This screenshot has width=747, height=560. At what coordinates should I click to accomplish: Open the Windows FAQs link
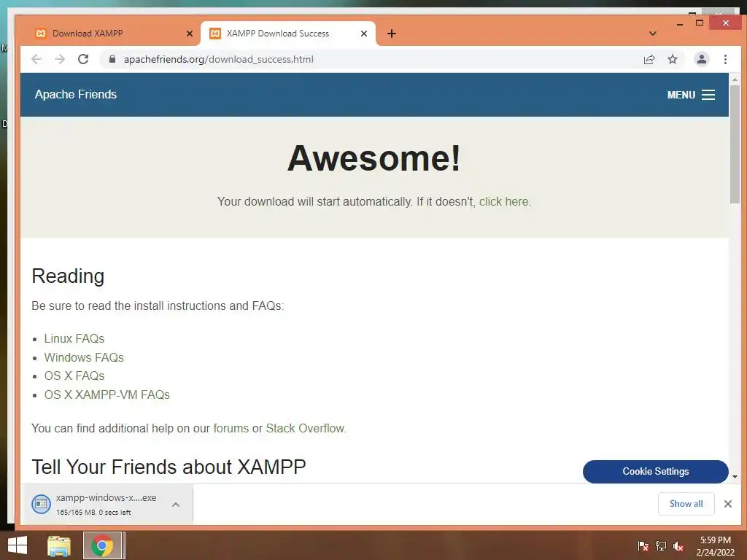tap(84, 357)
